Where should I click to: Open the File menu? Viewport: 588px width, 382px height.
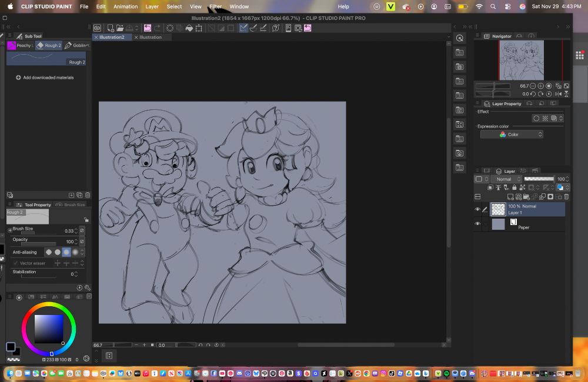(84, 6)
